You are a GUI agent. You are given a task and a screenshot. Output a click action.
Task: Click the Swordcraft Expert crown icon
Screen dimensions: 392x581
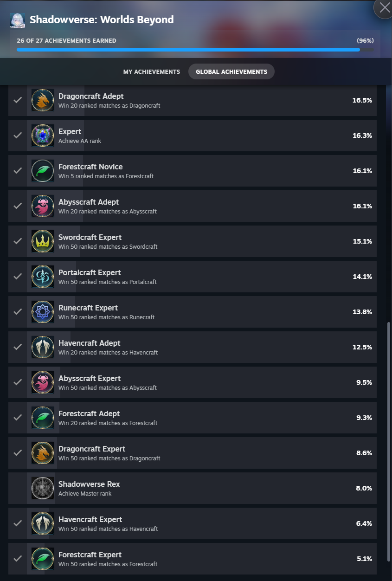43,241
